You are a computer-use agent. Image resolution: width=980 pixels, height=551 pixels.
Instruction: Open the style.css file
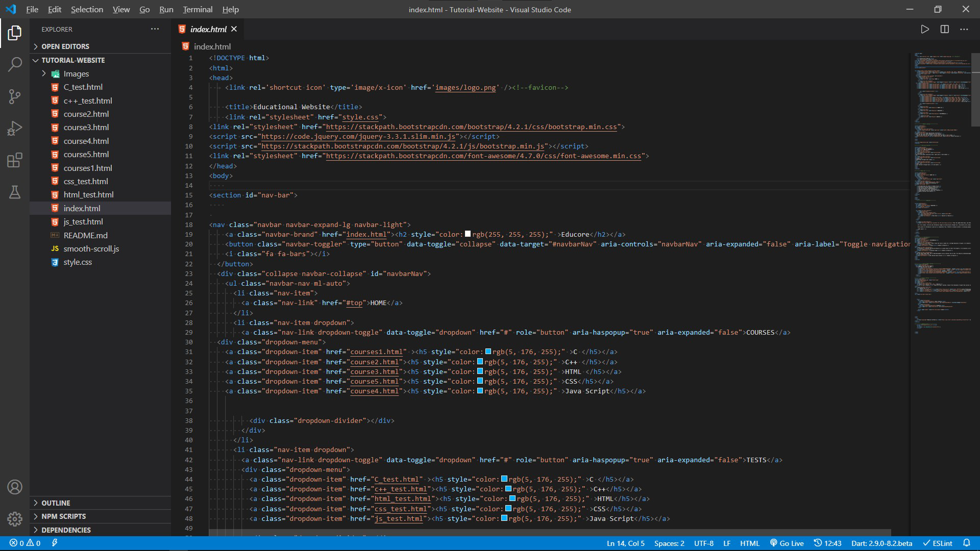pos(78,262)
